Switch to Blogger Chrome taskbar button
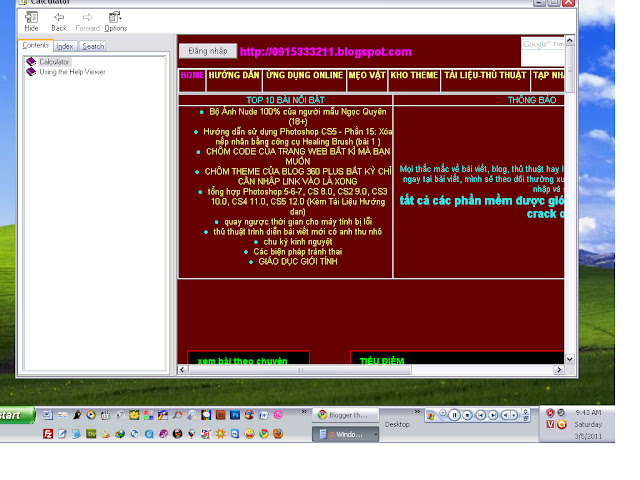Image resolution: width=640 pixels, height=480 pixels. (346, 415)
